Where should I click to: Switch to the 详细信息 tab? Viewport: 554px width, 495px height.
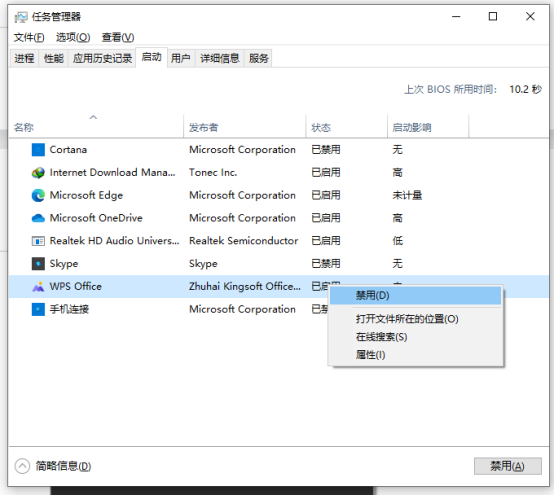coord(220,58)
